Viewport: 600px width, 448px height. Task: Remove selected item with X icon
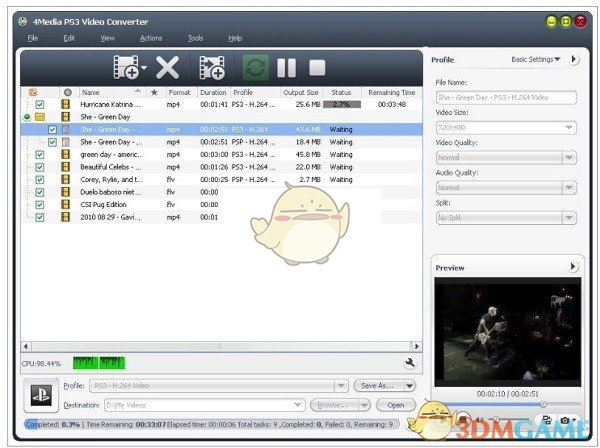[167, 68]
